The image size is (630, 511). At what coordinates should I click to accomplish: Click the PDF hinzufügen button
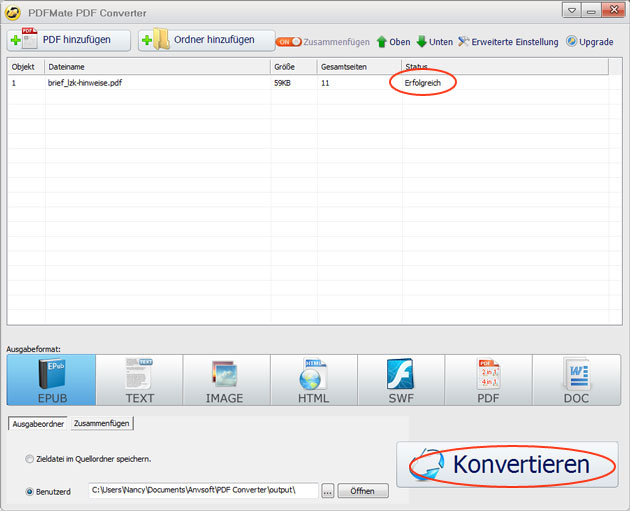click(69, 40)
